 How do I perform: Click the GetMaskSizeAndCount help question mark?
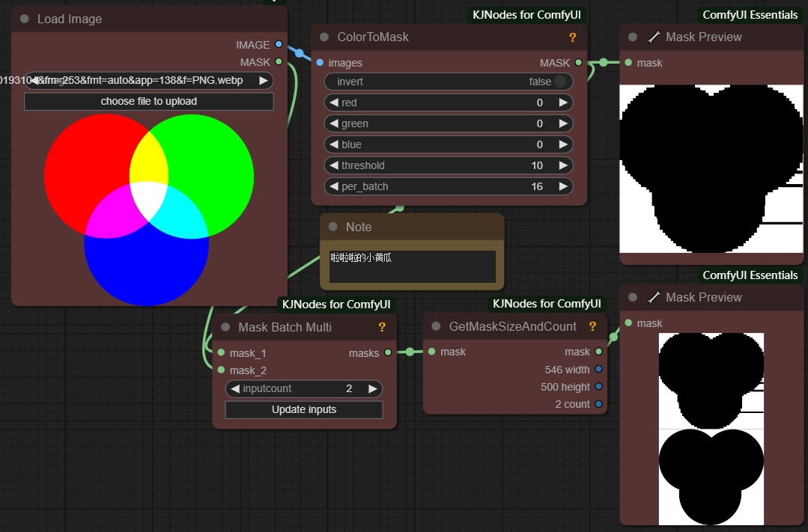coord(592,326)
